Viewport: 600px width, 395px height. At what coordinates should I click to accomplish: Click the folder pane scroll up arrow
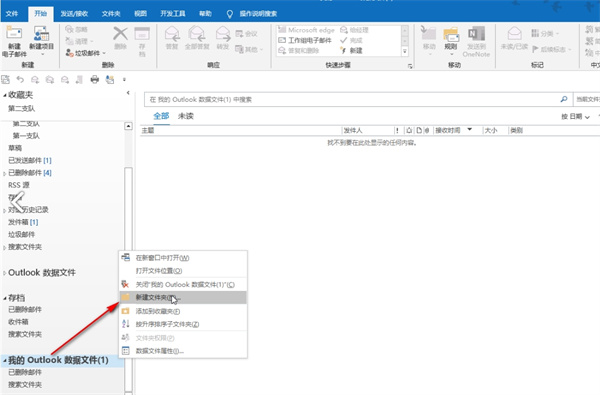(129, 126)
